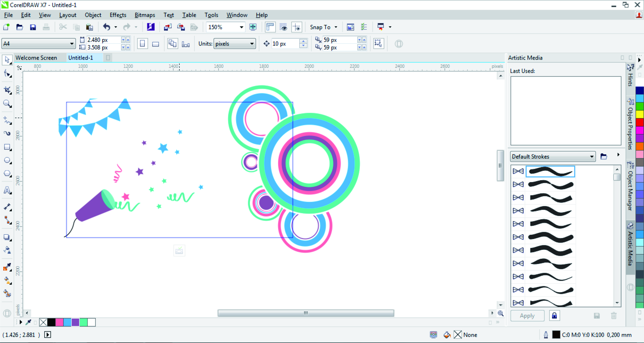Select the Polygon tool

pyautogui.click(x=7, y=174)
